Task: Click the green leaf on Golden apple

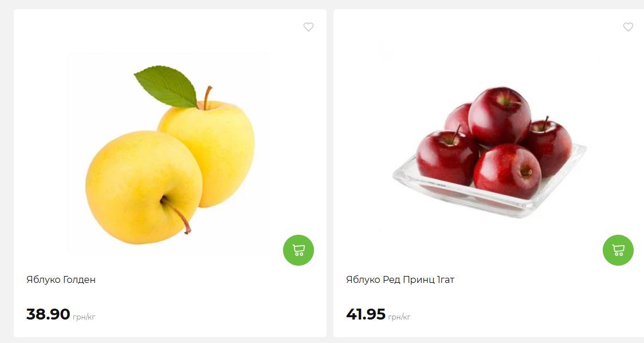Action: click(166, 86)
